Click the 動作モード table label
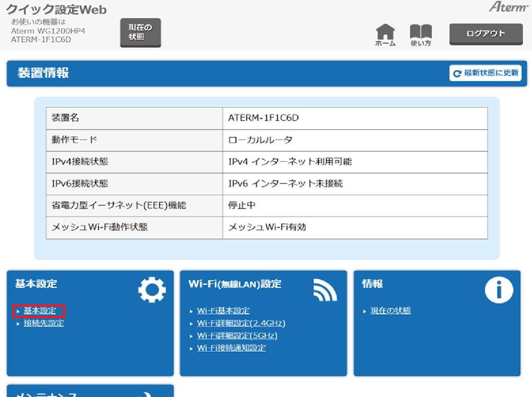The width and height of the screenshot is (532, 397). click(74, 140)
